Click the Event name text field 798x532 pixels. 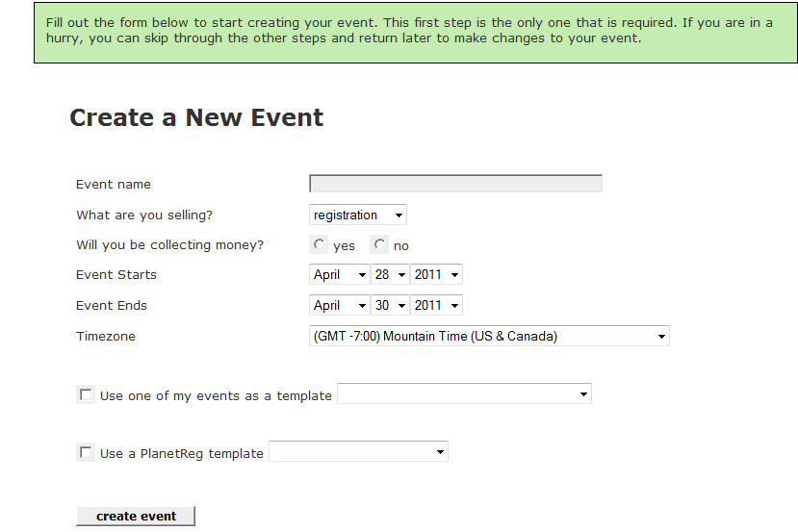click(x=455, y=184)
